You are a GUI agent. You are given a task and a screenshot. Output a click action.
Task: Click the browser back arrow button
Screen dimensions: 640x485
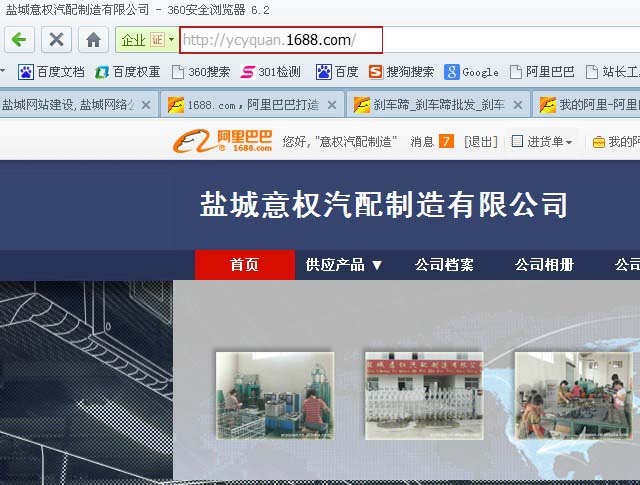pos(20,40)
